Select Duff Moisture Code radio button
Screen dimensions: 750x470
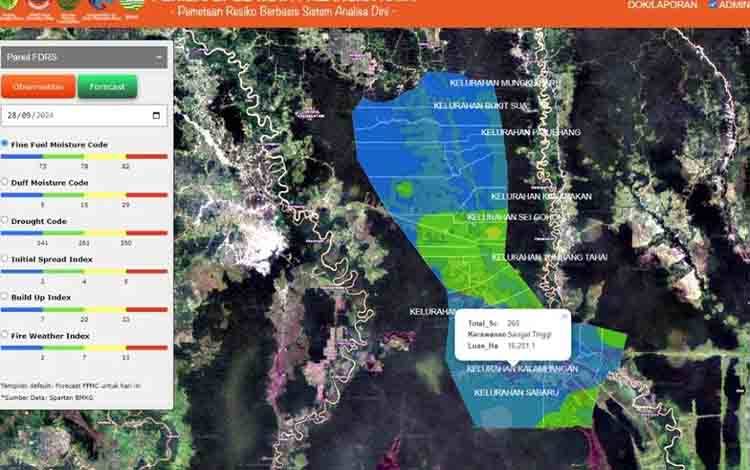(x=4, y=182)
